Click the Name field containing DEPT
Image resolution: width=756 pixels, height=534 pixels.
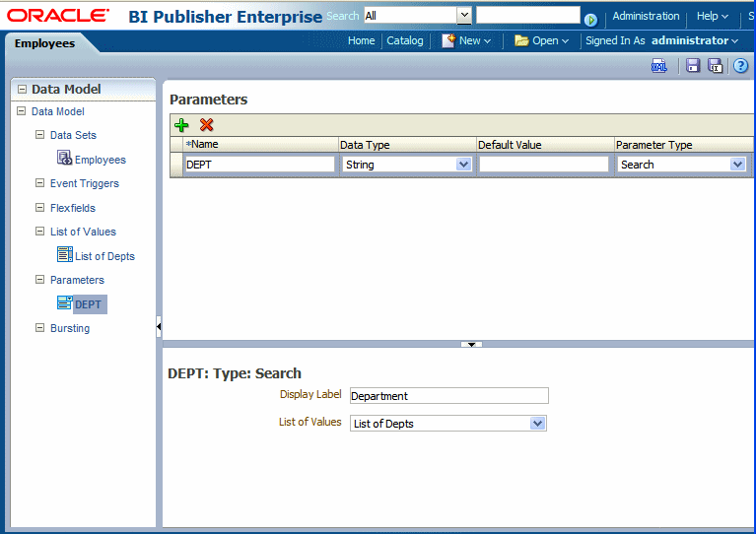coord(259,165)
